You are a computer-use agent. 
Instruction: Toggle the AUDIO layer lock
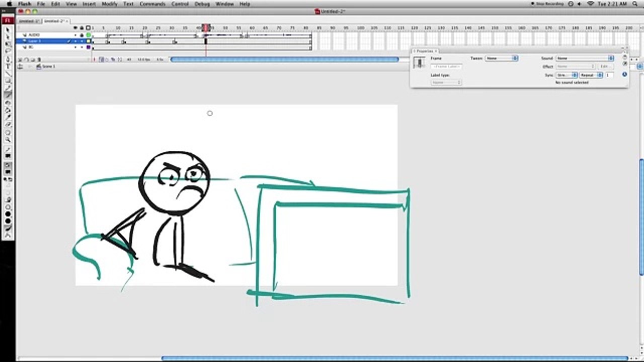[82, 35]
